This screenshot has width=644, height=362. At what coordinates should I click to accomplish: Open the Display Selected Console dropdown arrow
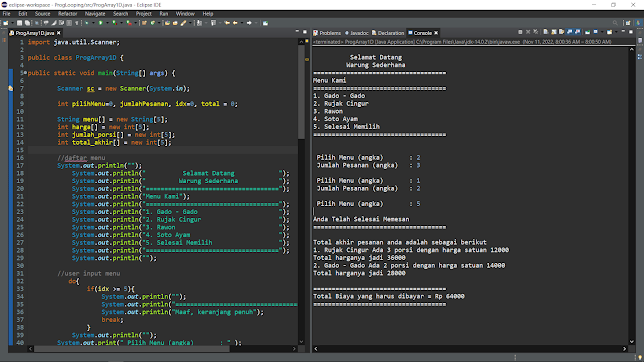[602, 32]
